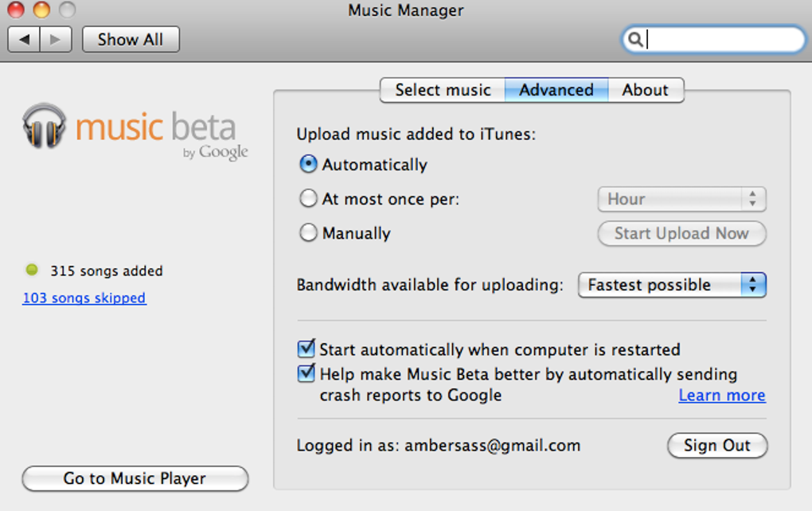Click the back navigation arrow

click(24, 39)
